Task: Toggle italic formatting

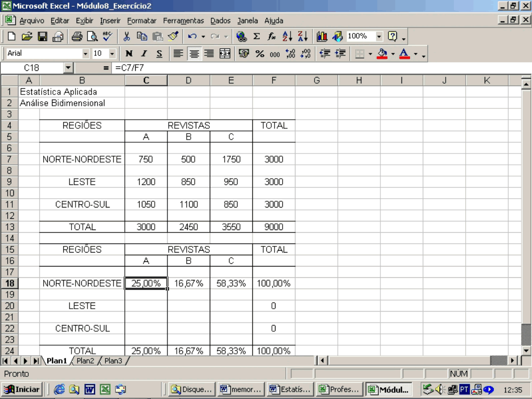Action: [144, 53]
